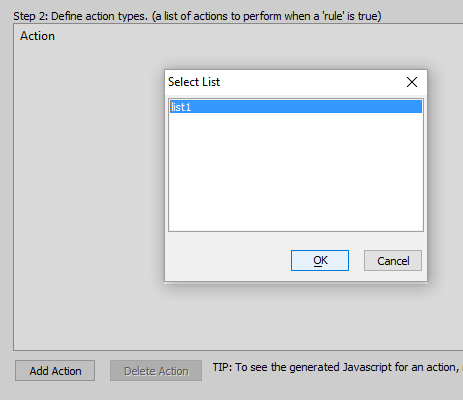Cancel the Select List dialog
The image size is (463, 400).
[393, 260]
